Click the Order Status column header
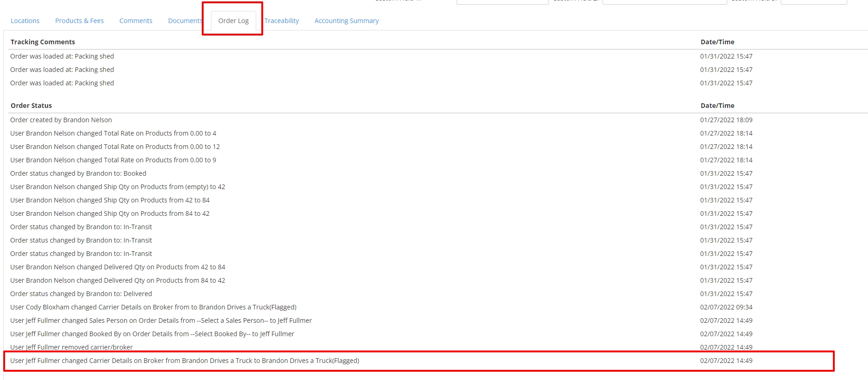Screen dimensions: 868x380 pos(31,106)
